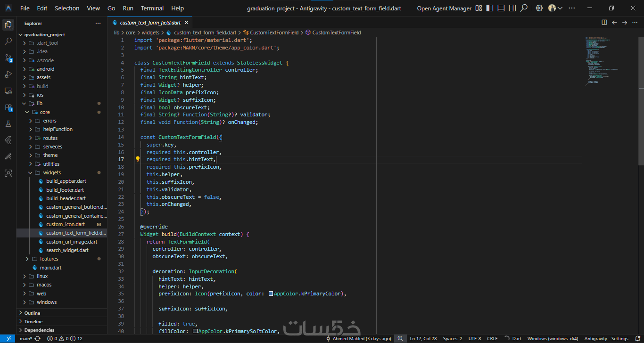
Task: Click Open Agent Manager
Action: [444, 8]
